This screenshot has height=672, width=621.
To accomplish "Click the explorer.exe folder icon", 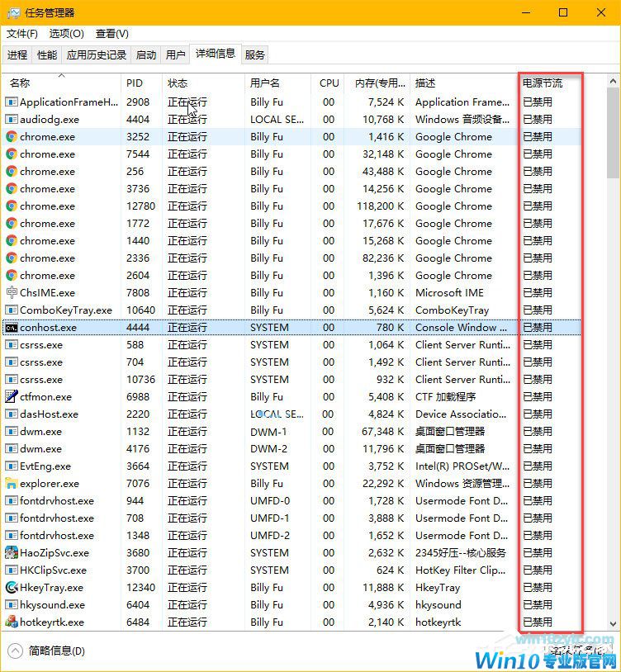I will coord(11,484).
